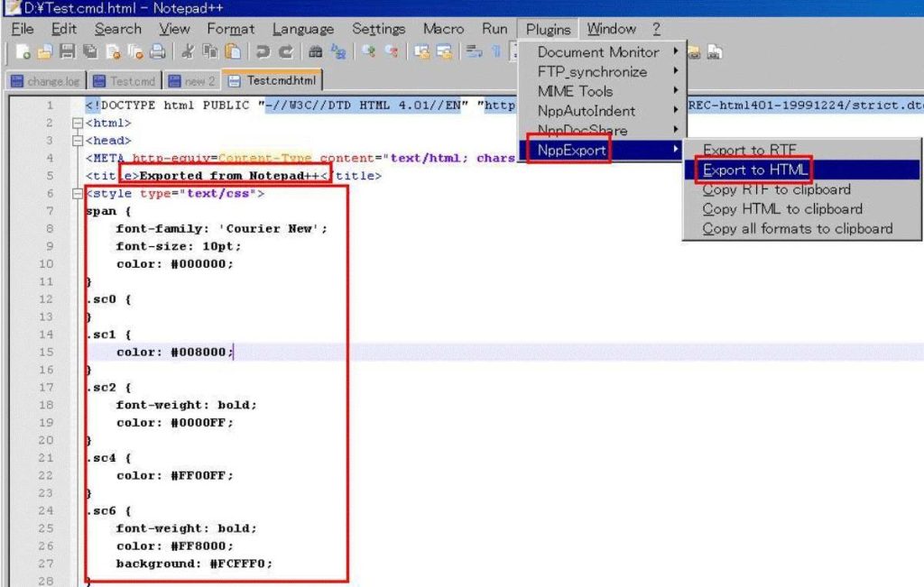Open the Search menu
Viewport: 924px width, 587px height.
(118, 29)
